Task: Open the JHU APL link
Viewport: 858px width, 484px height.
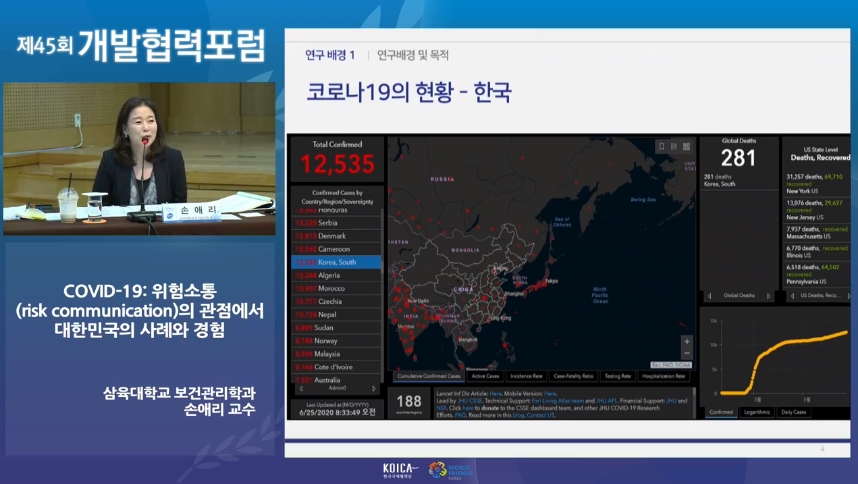Action: 606,401
